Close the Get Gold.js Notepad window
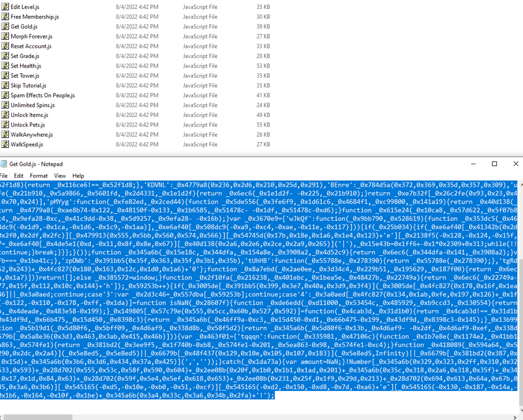The width and height of the screenshot is (523, 420). coord(515,164)
